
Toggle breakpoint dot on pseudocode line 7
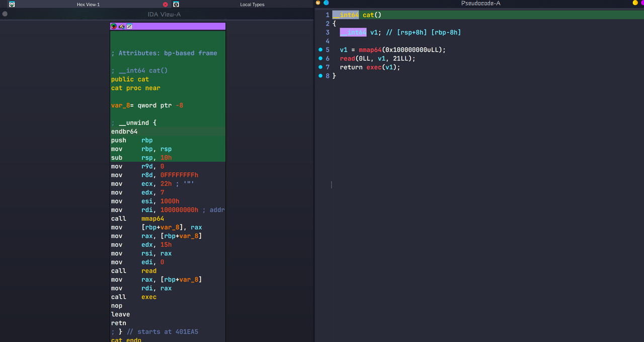(320, 67)
